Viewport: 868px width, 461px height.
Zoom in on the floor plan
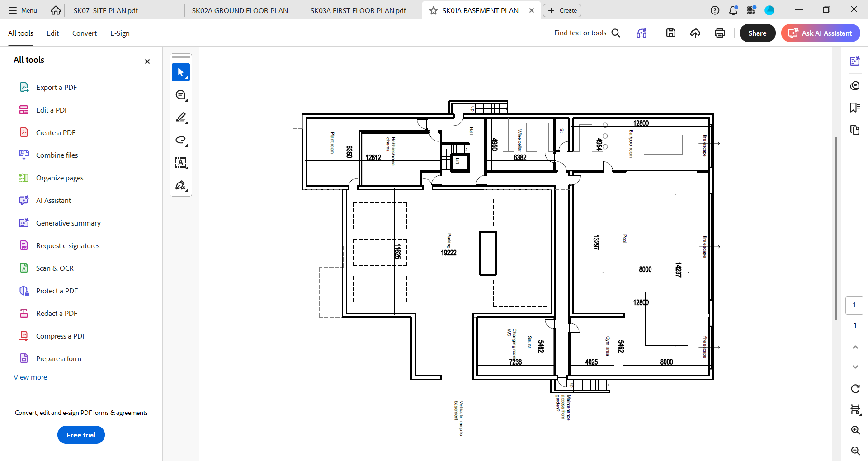pos(855,430)
